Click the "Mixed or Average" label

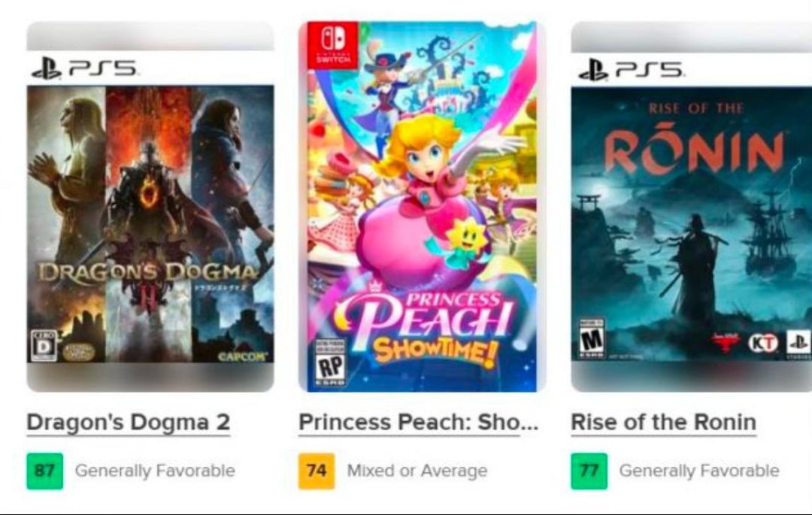[417, 471]
